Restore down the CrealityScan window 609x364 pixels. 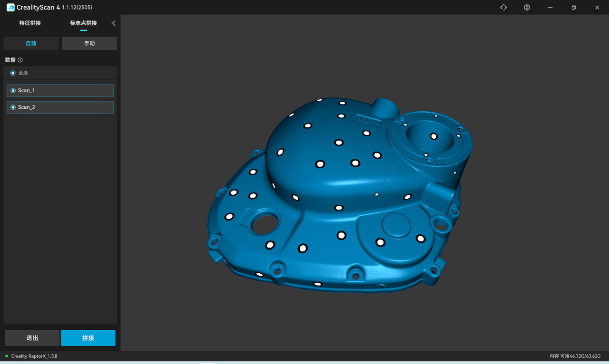[574, 8]
